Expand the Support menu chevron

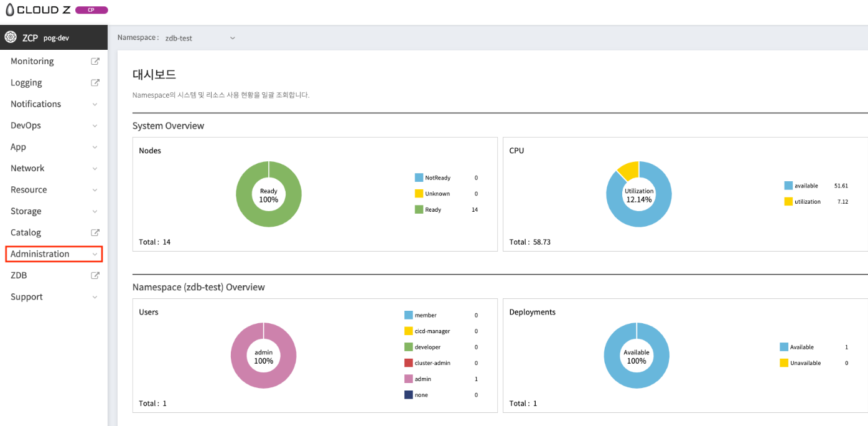pyautogui.click(x=95, y=297)
